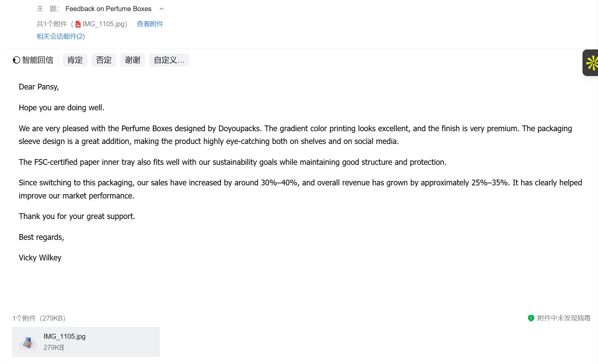
Task: Click the subject text Feedback on Perfume Boxes
Action: coord(108,9)
